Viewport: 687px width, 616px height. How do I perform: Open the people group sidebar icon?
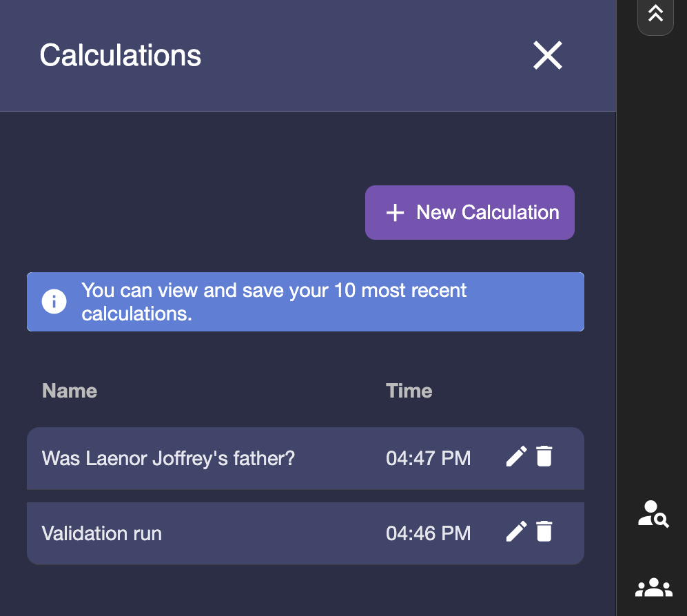[653, 587]
